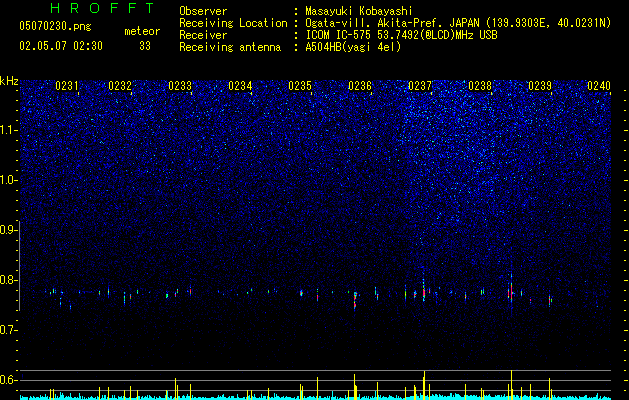
Task: Select the file name 05070230.png
Action: [55, 26]
